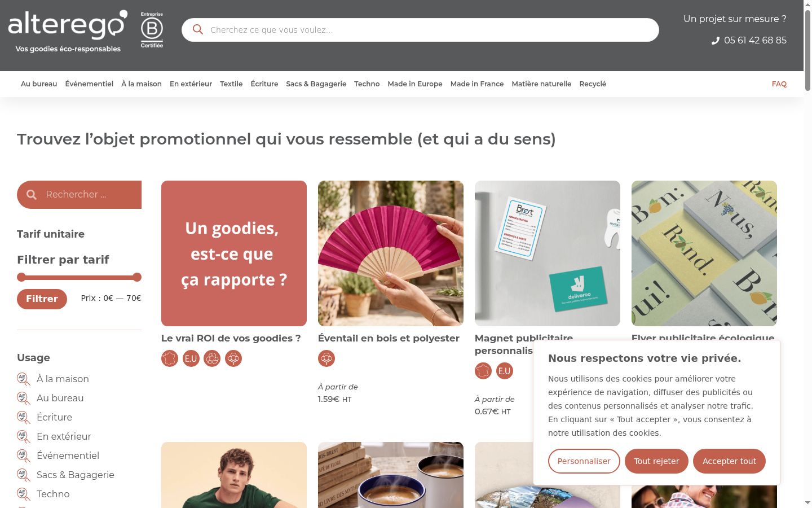Click the icon beside Événementiel
The image size is (812, 508).
coord(23,456)
